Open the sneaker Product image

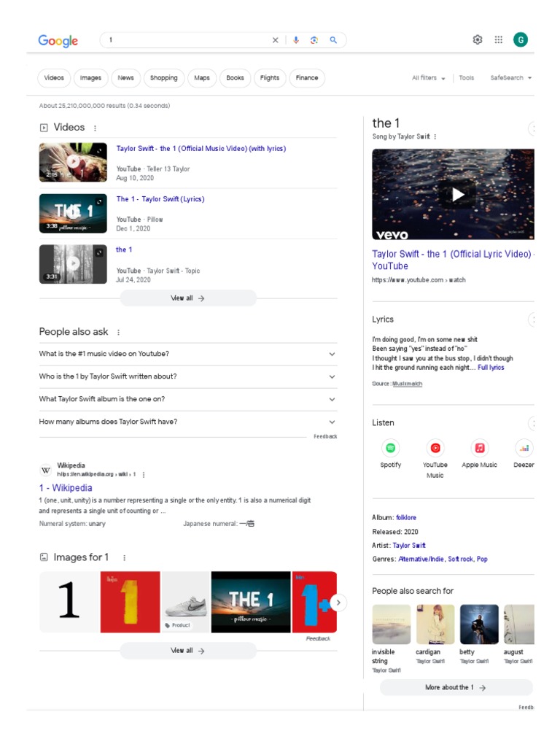(186, 602)
